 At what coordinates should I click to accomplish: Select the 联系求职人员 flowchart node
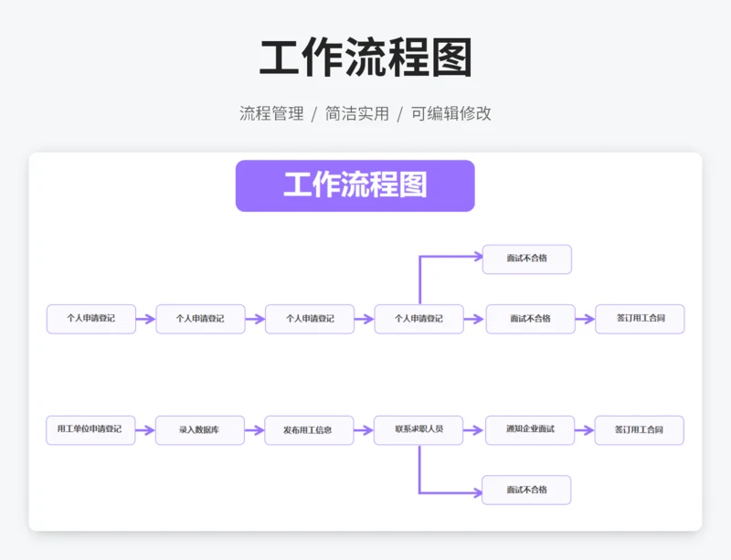418,430
